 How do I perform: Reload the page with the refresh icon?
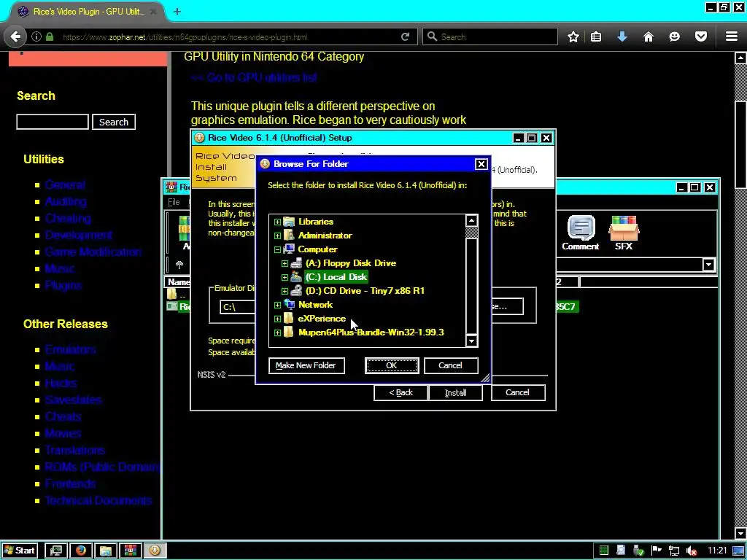coord(406,36)
